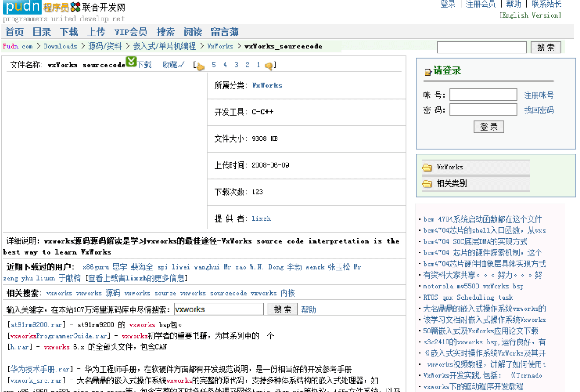Click into the 密码 password field
This screenshot has width=580, height=392.
point(483,110)
